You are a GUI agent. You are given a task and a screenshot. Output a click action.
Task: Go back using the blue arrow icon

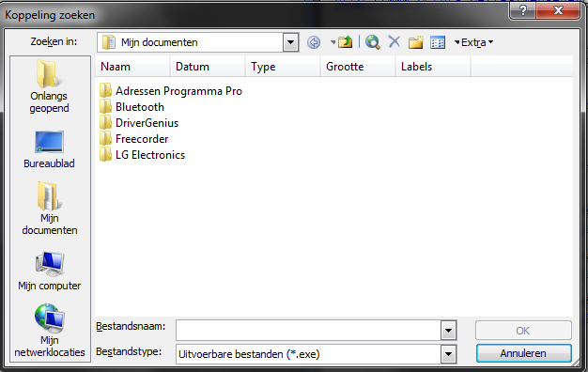coord(314,42)
